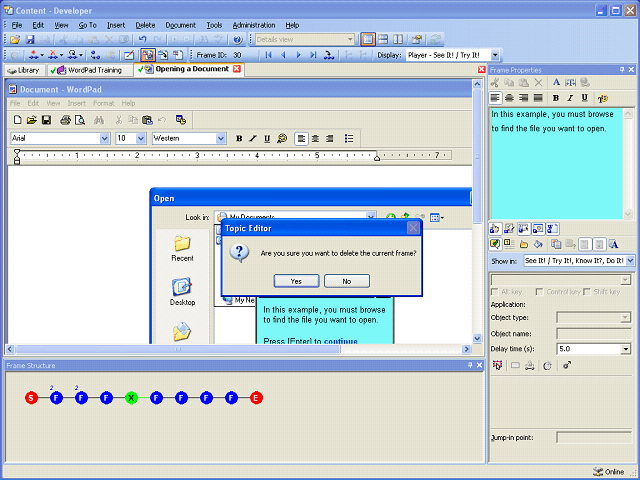Click the New document icon in WordPad
The height and width of the screenshot is (480, 640).
pos(17,120)
